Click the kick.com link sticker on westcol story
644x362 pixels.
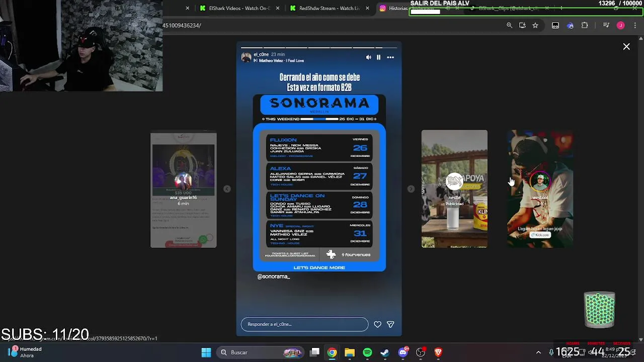pos(540,235)
